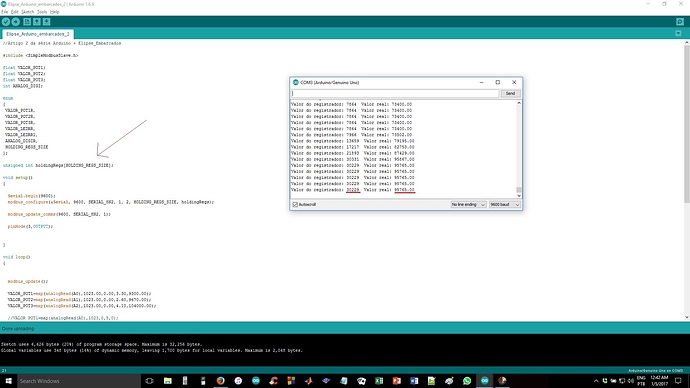Open Firefox from the taskbar
Image resolution: width=690 pixels, height=388 pixels.
click(220, 381)
